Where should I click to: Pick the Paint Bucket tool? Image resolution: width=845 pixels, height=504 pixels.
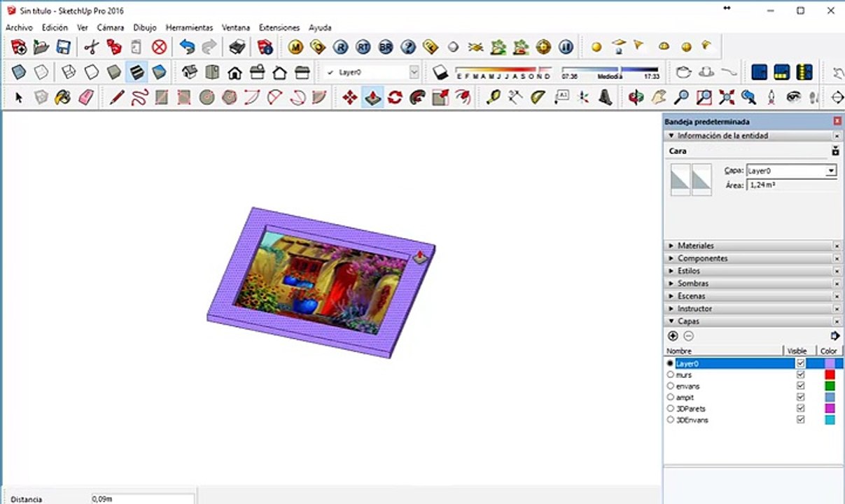pyautogui.click(x=64, y=98)
